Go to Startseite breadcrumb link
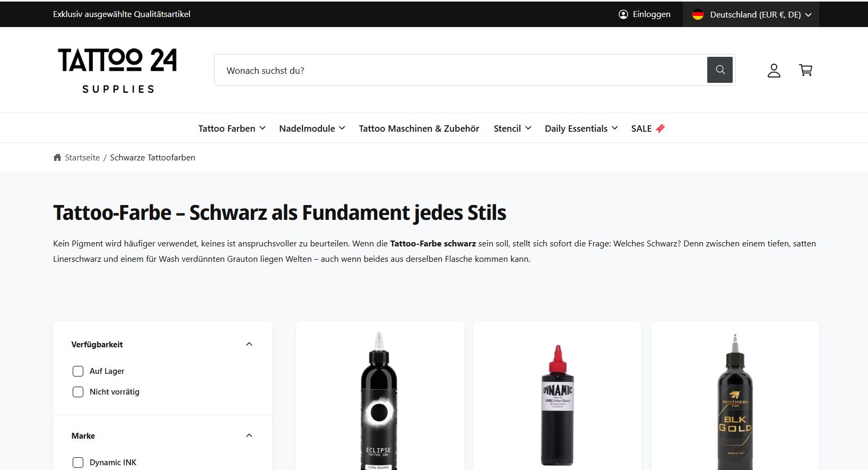This screenshot has width=868, height=470. tap(82, 157)
